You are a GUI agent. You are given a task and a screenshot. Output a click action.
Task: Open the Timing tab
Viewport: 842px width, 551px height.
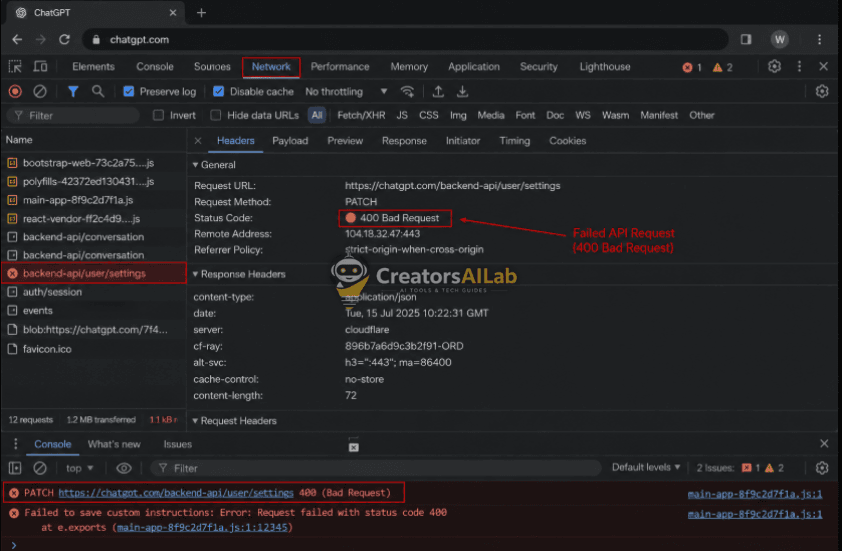(x=514, y=141)
